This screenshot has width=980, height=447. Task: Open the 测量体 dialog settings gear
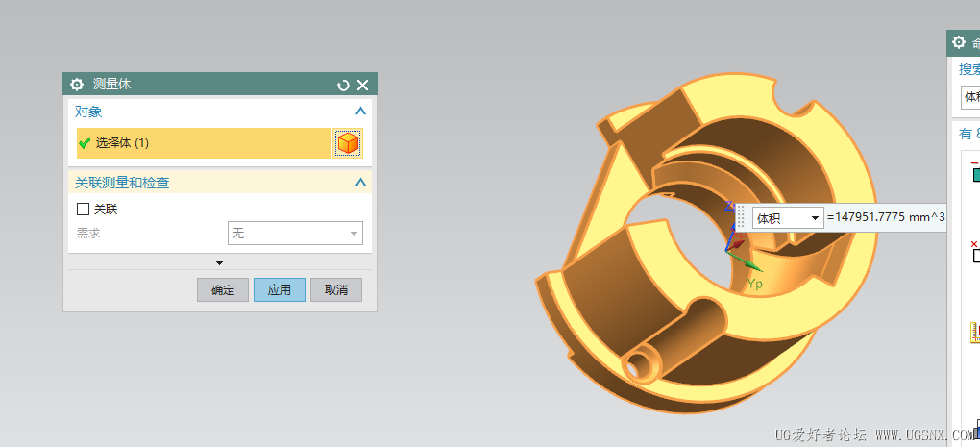click(77, 85)
